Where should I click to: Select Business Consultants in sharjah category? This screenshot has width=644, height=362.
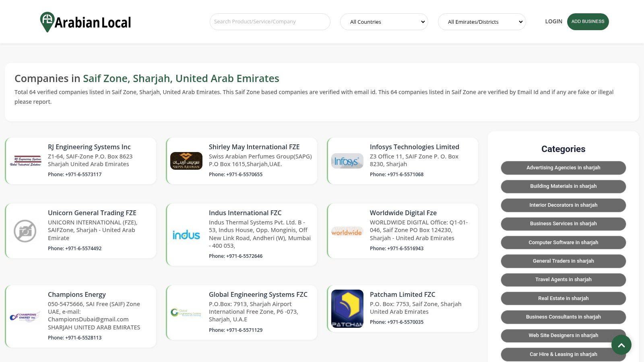click(x=563, y=317)
